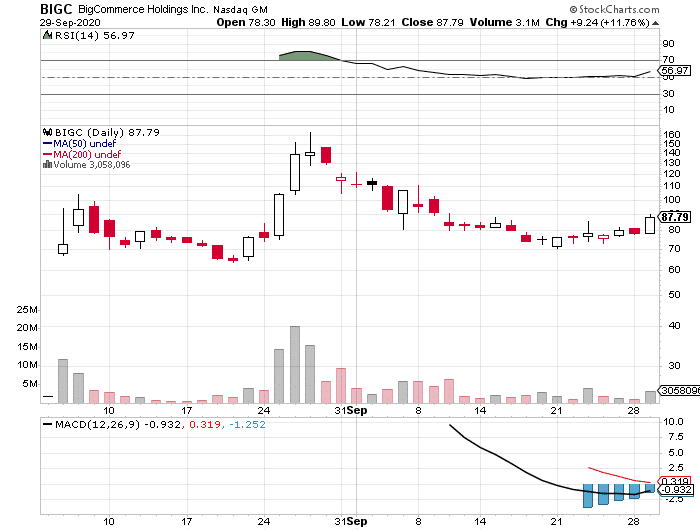This screenshot has width=700, height=530.
Task: Click the MA(200) undef legend entry
Action: 82,154
